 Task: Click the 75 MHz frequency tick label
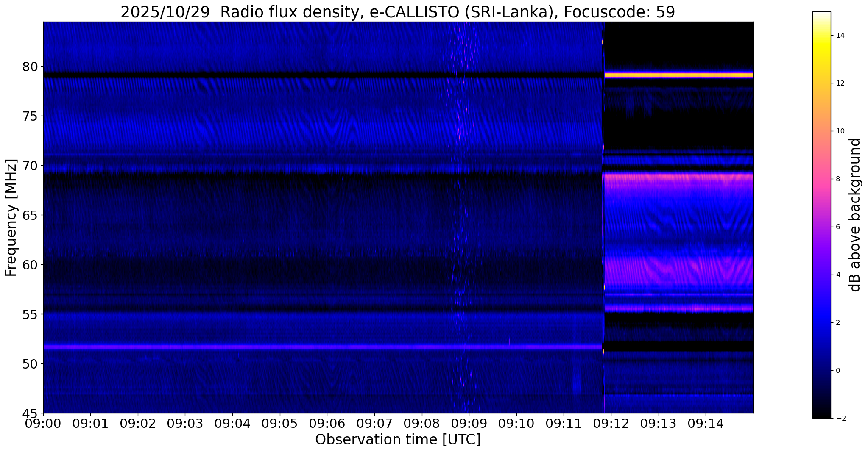pos(30,116)
